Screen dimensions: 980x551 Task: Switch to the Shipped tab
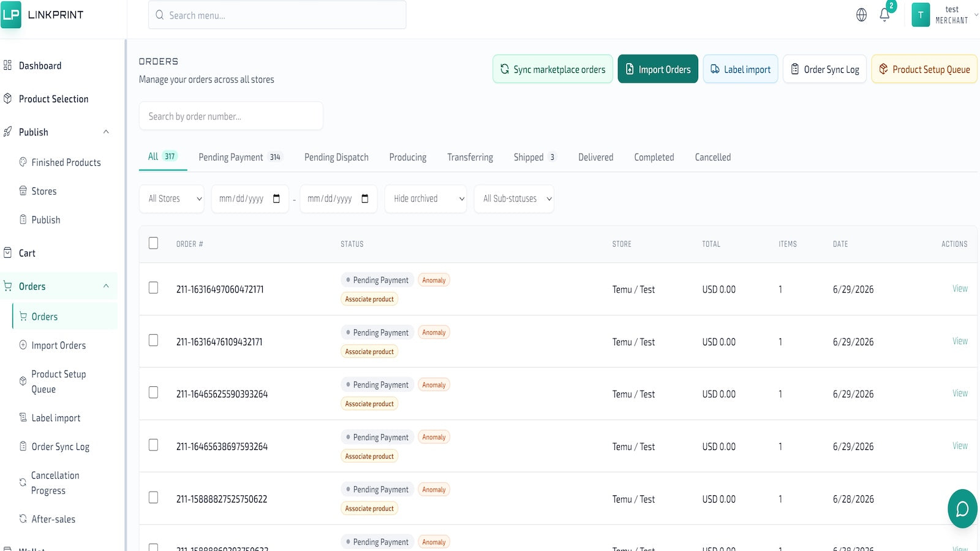535,157
